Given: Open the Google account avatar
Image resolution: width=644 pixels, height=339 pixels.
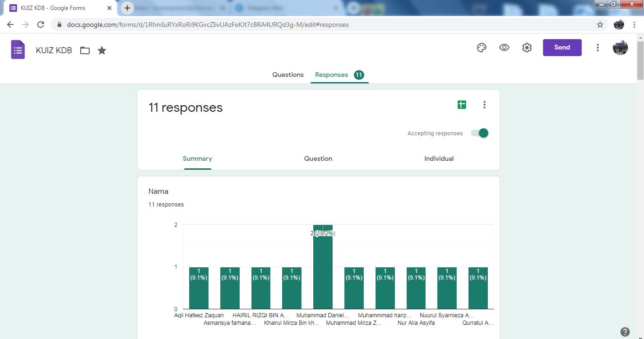Looking at the screenshot, I should (x=620, y=48).
